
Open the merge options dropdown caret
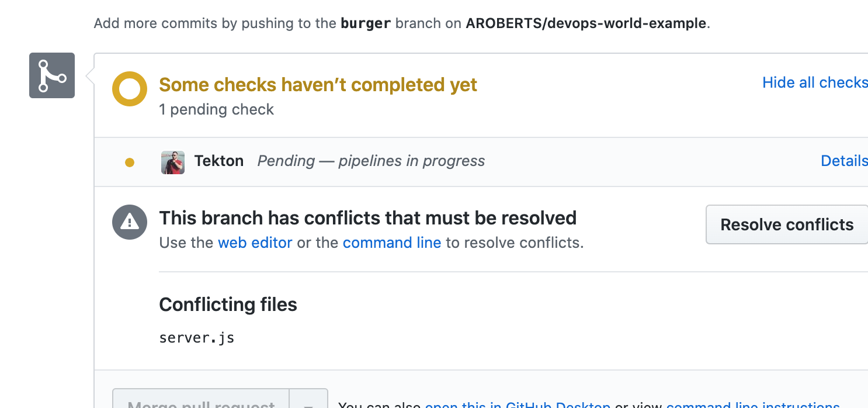(x=308, y=403)
